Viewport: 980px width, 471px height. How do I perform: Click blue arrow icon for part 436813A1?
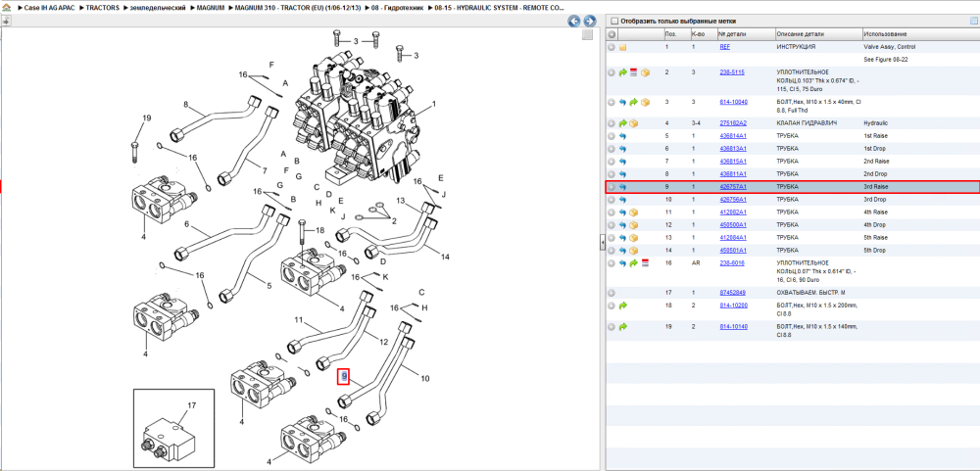coord(622,149)
